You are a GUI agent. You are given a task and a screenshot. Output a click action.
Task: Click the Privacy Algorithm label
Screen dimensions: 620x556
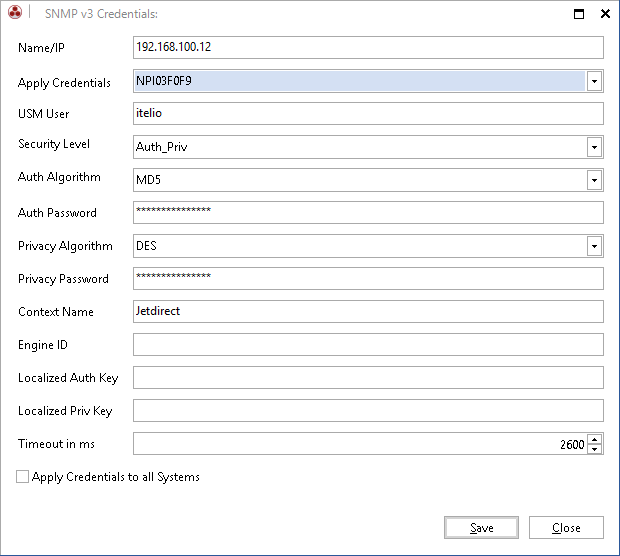65,246
